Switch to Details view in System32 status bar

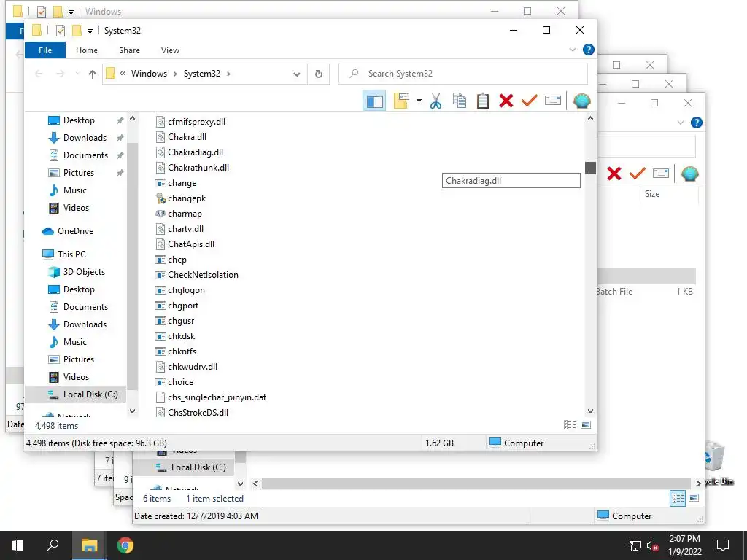pos(570,425)
